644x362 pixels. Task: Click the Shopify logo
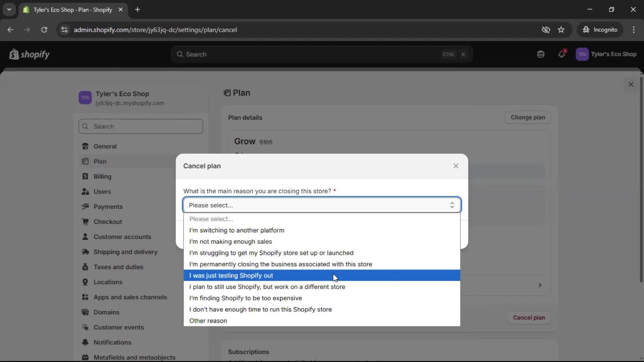[x=29, y=54]
